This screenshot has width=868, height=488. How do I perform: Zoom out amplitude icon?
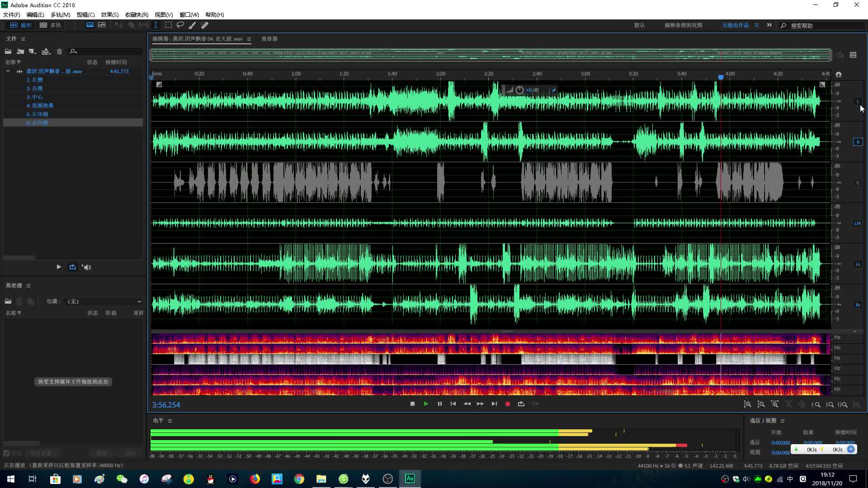761,404
